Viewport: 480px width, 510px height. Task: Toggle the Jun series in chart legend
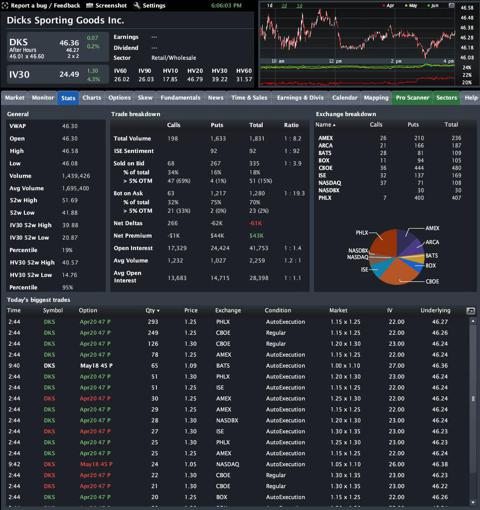433,6
